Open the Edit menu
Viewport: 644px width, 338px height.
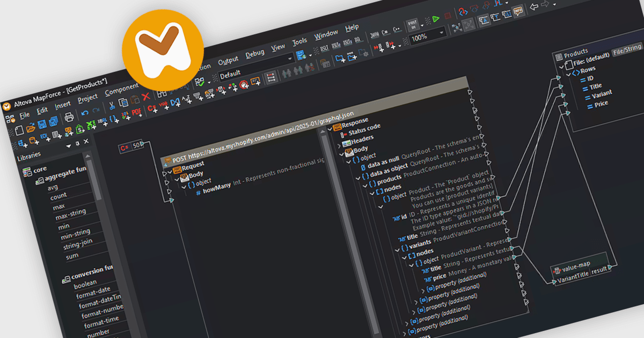click(42, 109)
